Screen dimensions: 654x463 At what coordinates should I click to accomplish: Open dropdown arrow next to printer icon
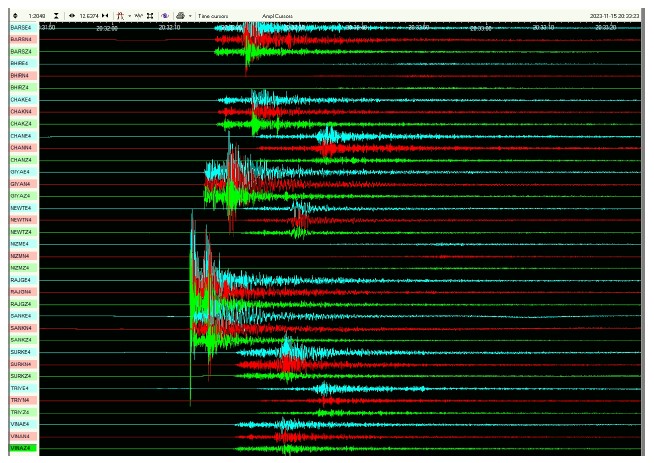[190, 16]
